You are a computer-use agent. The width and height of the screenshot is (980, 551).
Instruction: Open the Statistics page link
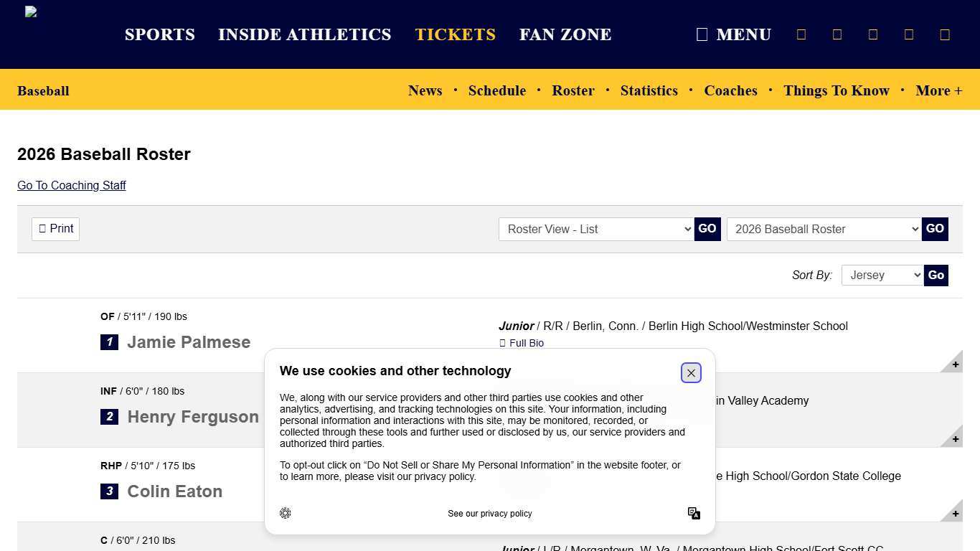[x=649, y=90]
